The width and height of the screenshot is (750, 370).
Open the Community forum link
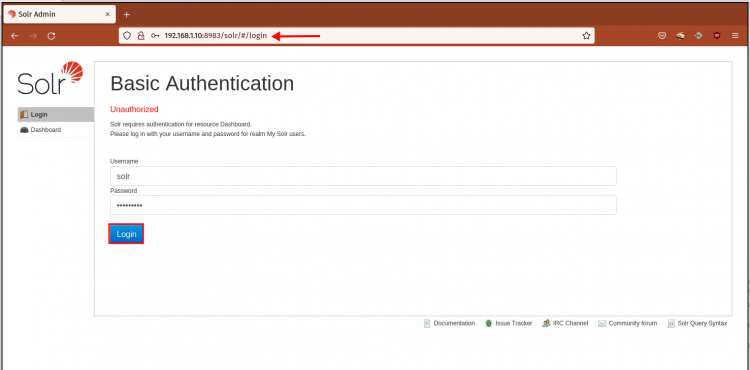pos(628,324)
